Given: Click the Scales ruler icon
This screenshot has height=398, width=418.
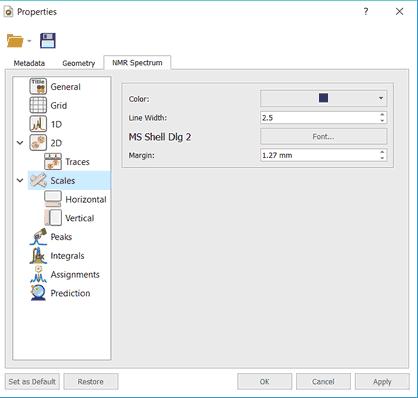Looking at the screenshot, I should pyautogui.click(x=38, y=180).
